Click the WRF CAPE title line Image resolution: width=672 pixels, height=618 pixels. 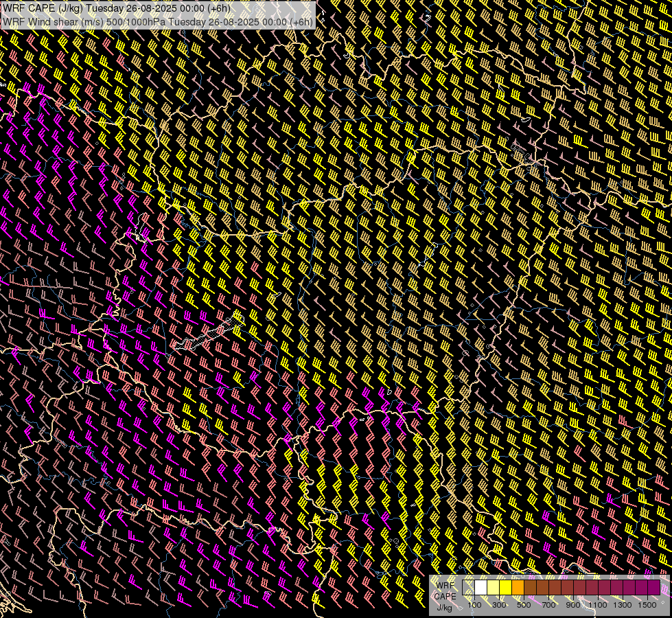[116, 8]
